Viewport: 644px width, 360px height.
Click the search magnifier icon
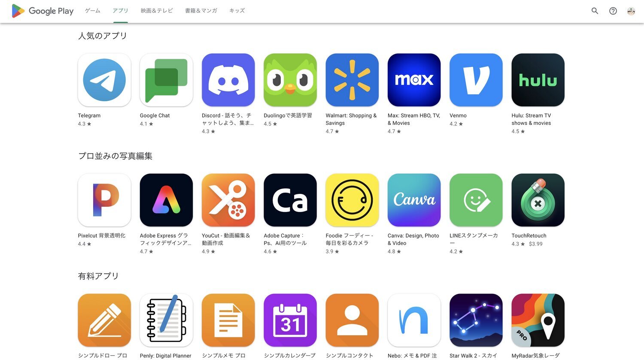pyautogui.click(x=595, y=11)
